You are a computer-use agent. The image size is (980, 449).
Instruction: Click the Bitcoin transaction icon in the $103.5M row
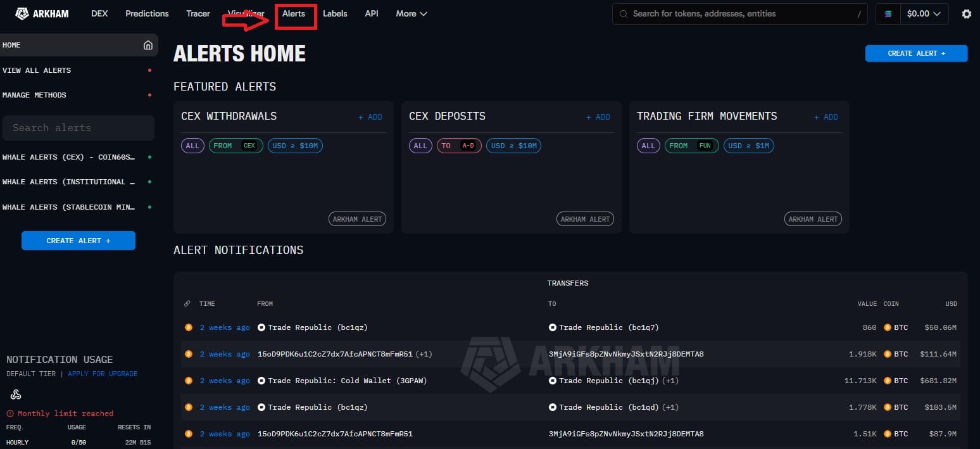point(188,407)
